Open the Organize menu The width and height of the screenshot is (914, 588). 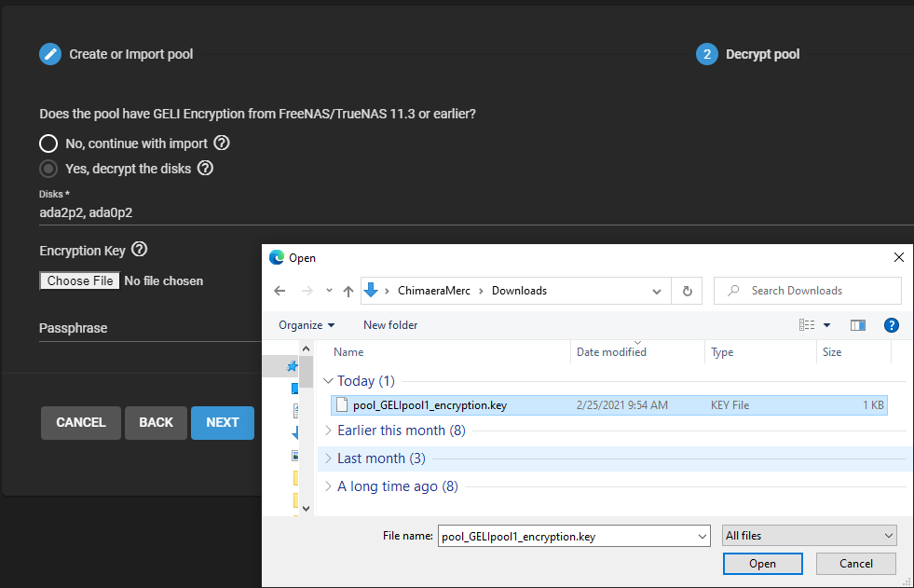click(x=307, y=325)
